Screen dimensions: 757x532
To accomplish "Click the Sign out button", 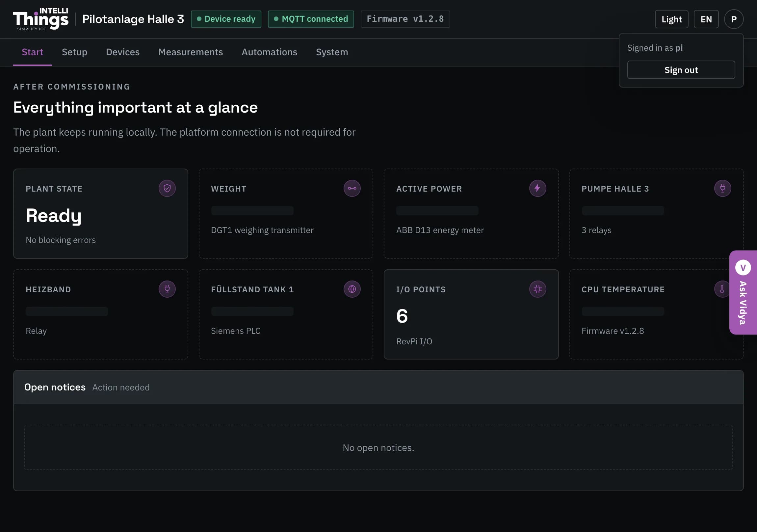I will click(681, 70).
